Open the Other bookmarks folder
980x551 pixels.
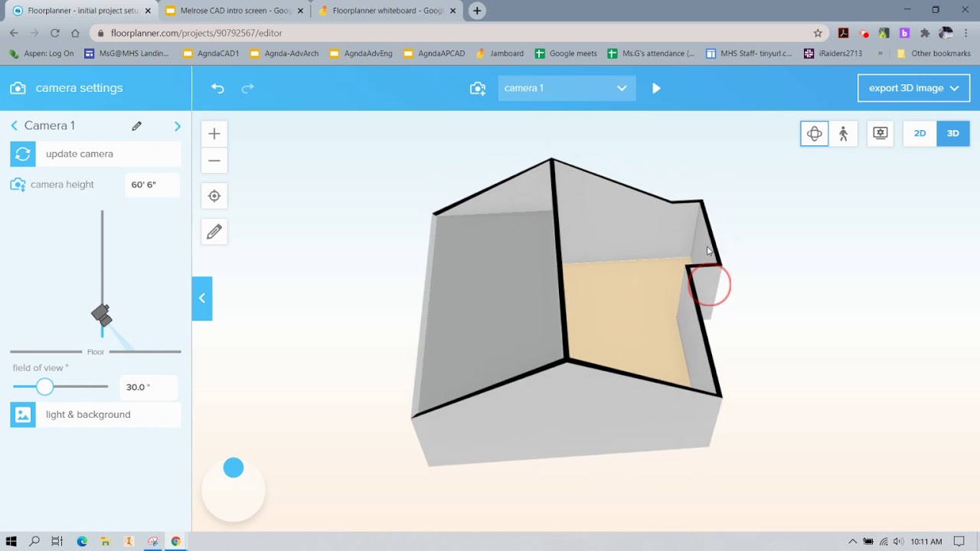(933, 54)
